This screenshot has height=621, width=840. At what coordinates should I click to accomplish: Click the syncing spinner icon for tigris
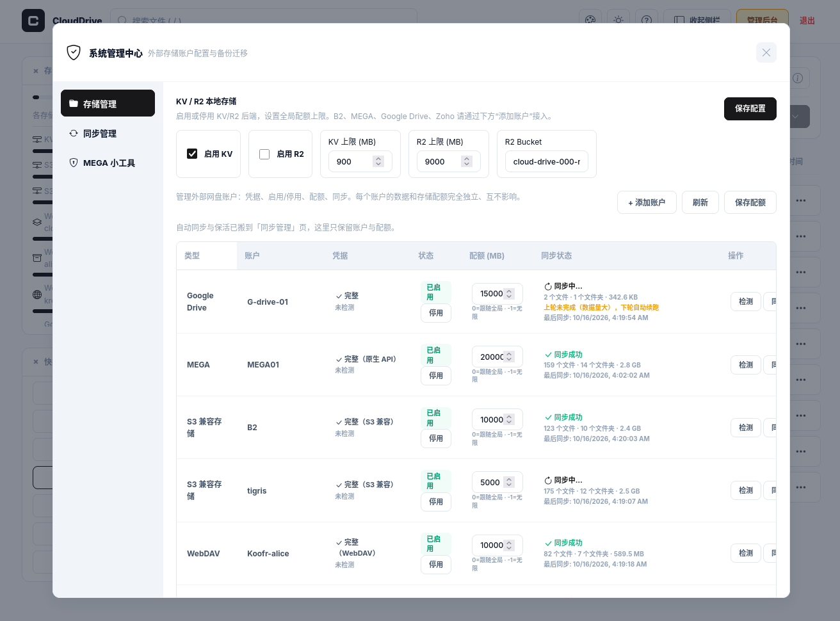pyautogui.click(x=548, y=480)
